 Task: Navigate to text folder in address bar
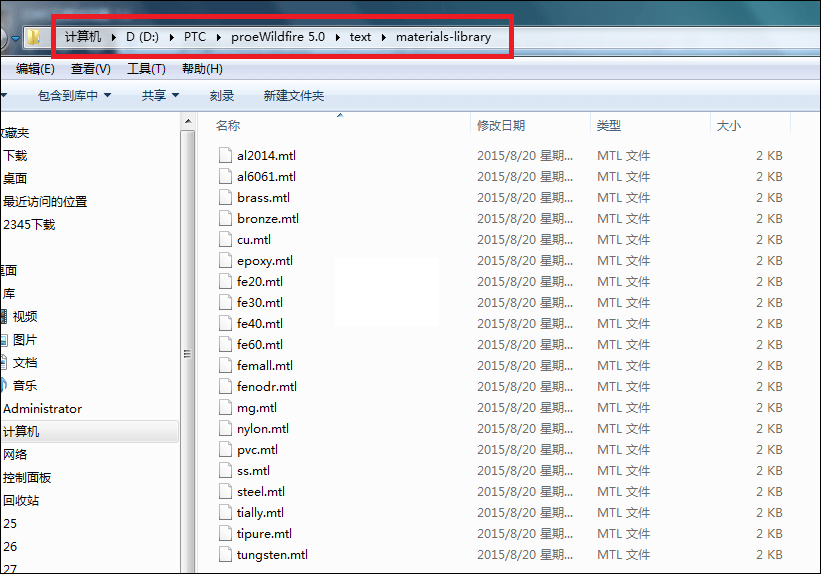[x=360, y=37]
